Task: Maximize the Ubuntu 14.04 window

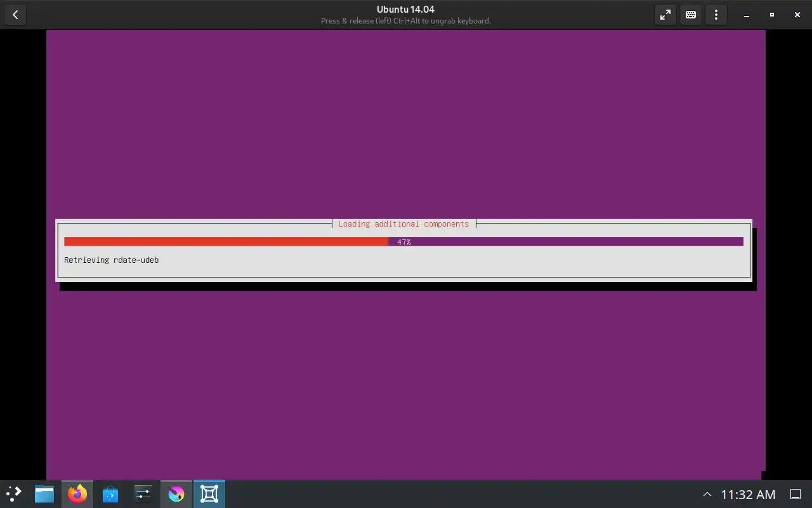Action: tap(772, 15)
